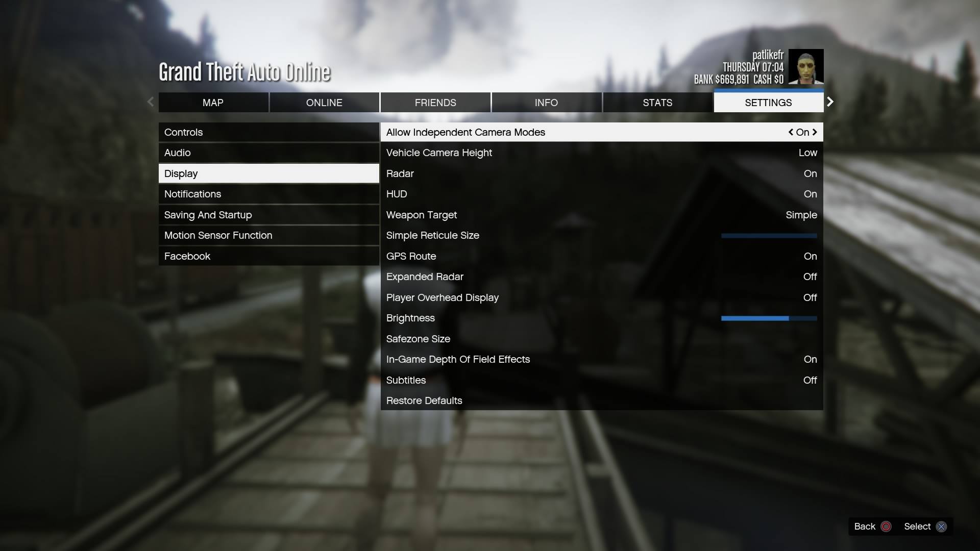
Task: Select Saving And Startup settings
Action: pos(268,215)
